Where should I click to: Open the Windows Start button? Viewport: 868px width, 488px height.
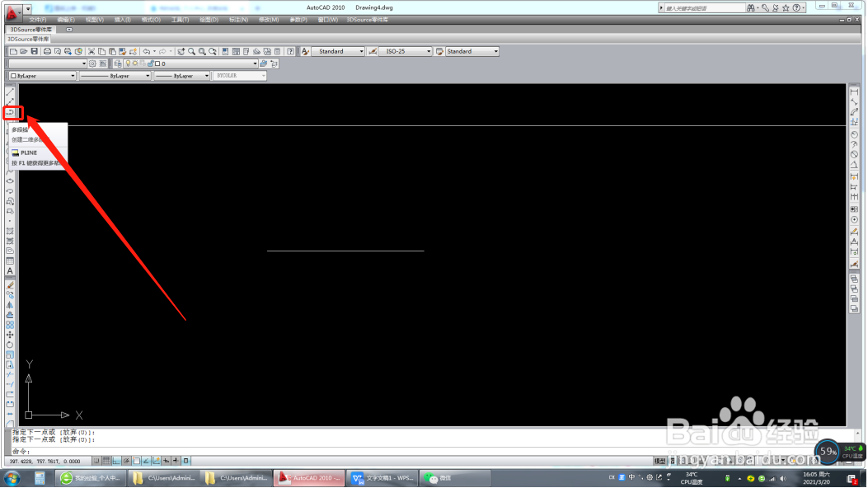click(12, 478)
